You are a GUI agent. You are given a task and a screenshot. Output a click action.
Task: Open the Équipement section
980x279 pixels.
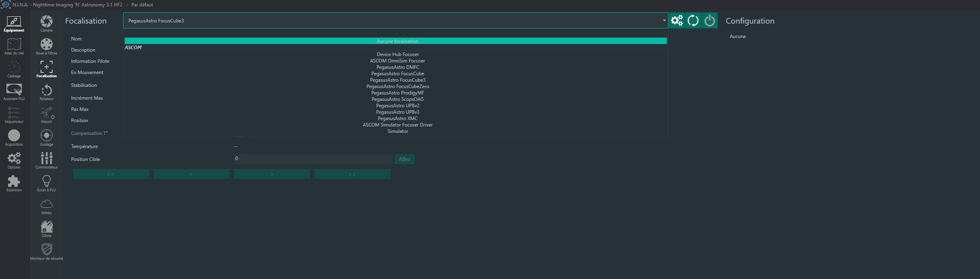coord(14,24)
